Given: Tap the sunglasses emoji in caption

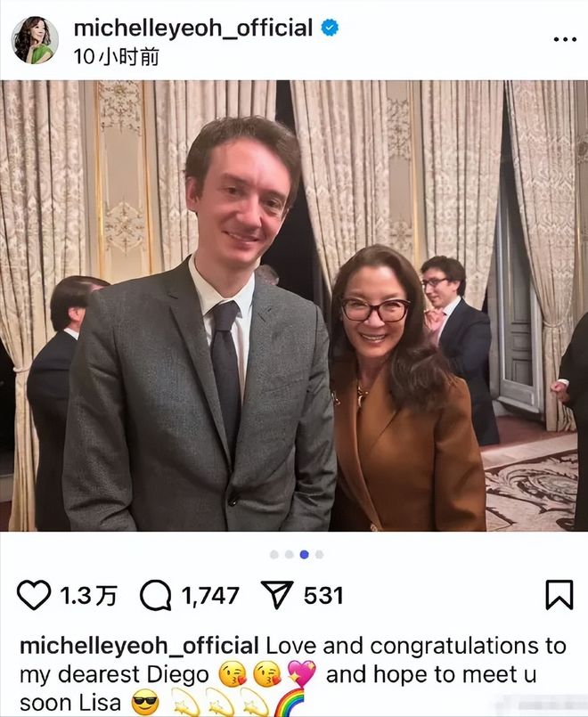Looking at the screenshot, I should coord(145,704).
